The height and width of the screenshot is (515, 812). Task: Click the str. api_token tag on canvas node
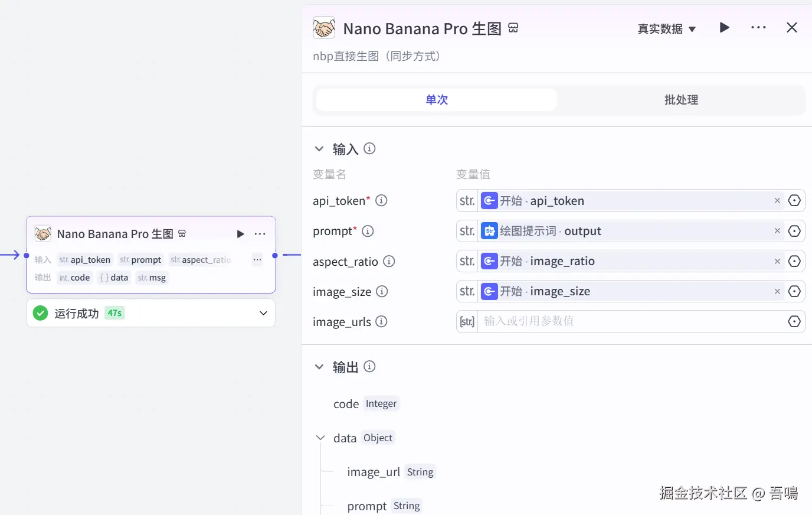[x=85, y=260]
